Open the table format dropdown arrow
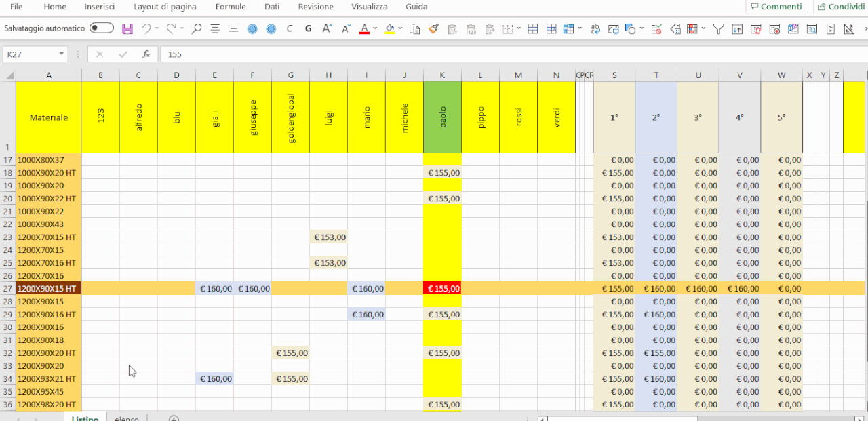 point(580,28)
